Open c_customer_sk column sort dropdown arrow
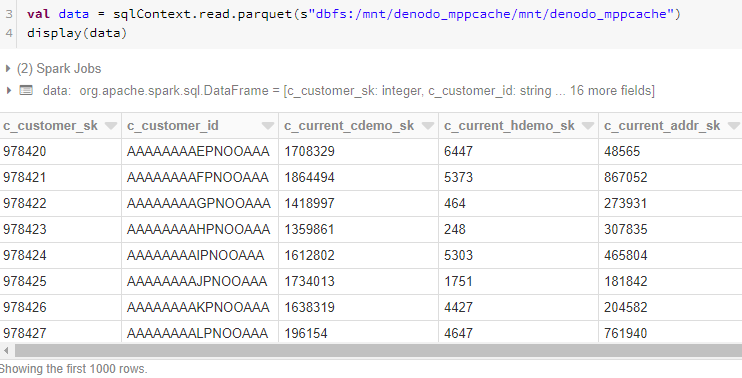The width and height of the screenshot is (742, 378). pyautogui.click(x=111, y=126)
